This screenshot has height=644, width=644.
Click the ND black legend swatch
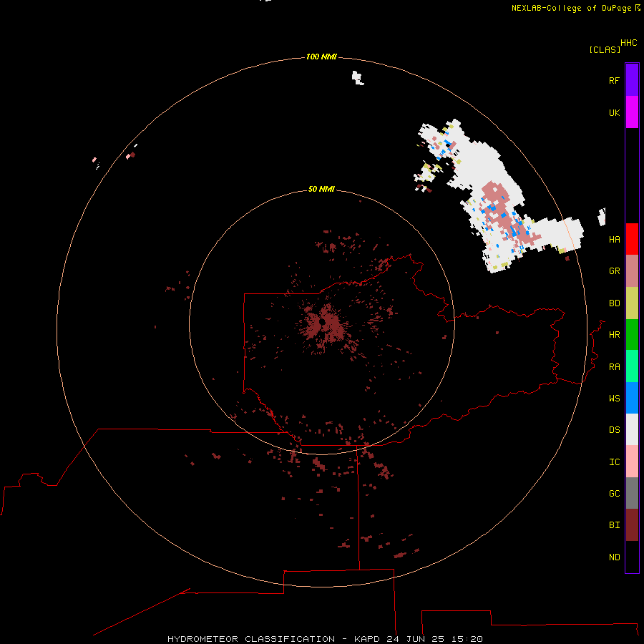[632, 557]
